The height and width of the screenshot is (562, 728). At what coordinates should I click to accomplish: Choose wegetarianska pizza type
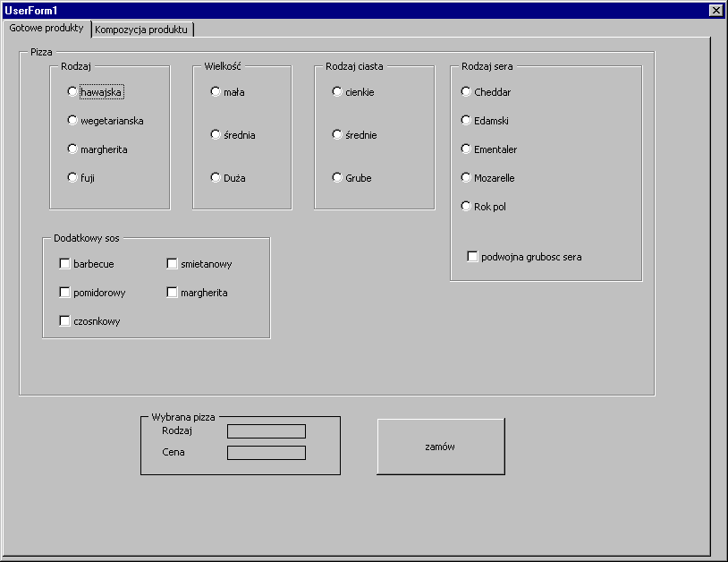(72, 120)
